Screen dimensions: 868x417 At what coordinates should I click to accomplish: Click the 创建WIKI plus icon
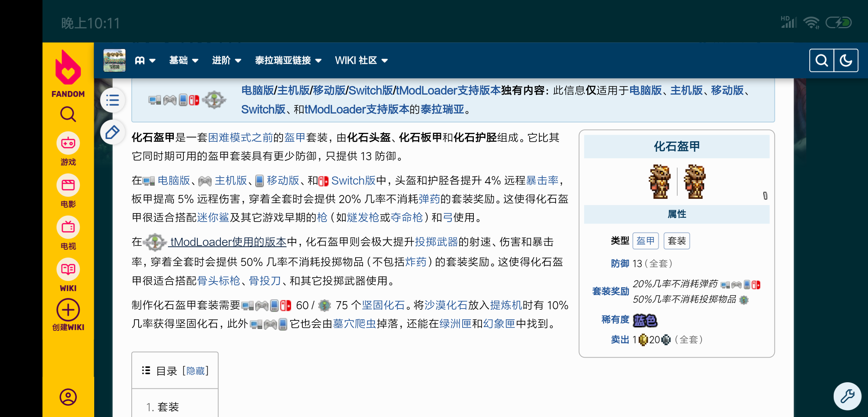coord(68,310)
